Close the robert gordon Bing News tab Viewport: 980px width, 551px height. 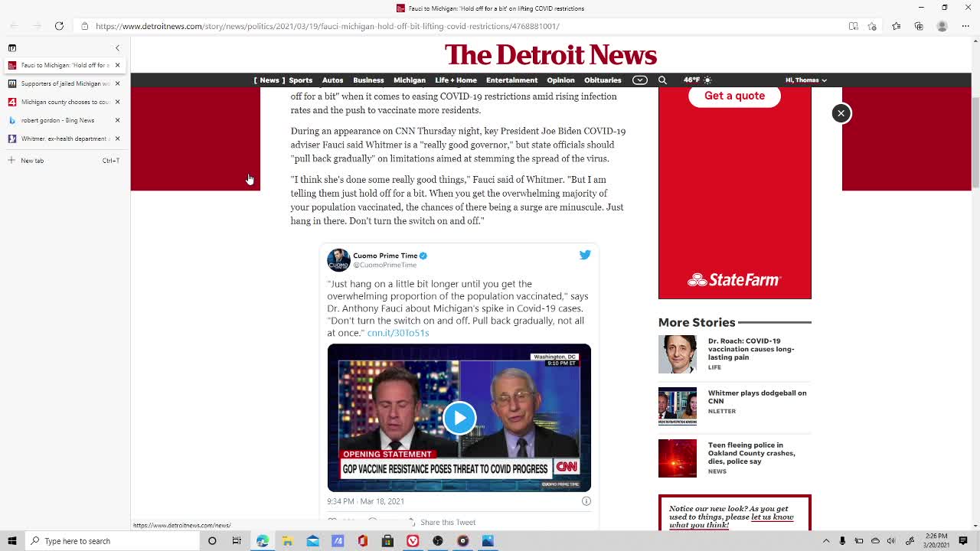117,120
